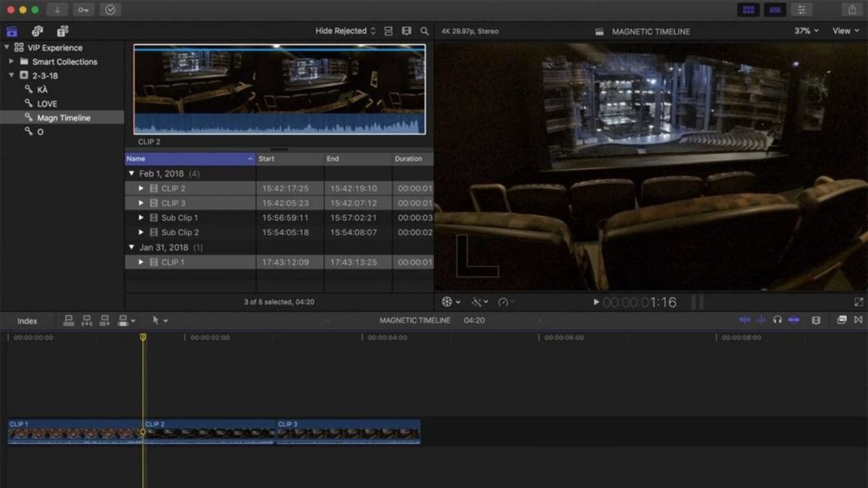Viewport: 868px width, 488px height.
Task: Open the viewer display options wheel icon
Action: pos(448,301)
